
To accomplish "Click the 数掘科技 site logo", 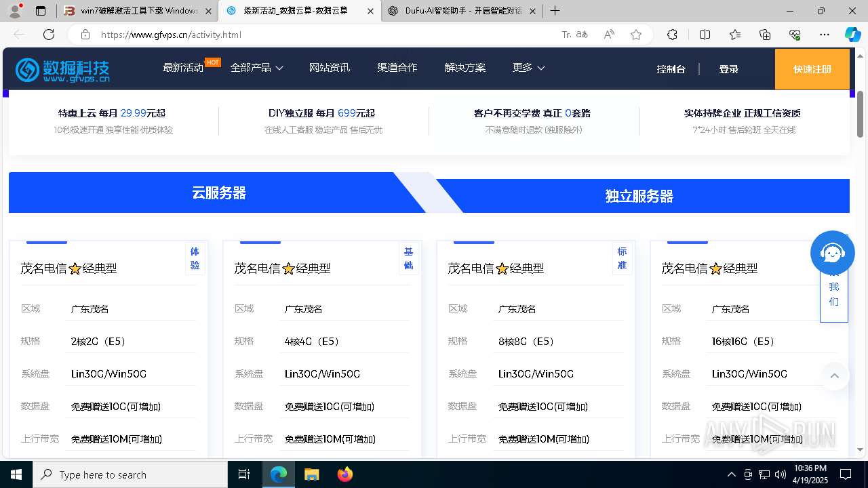I will coord(62,69).
